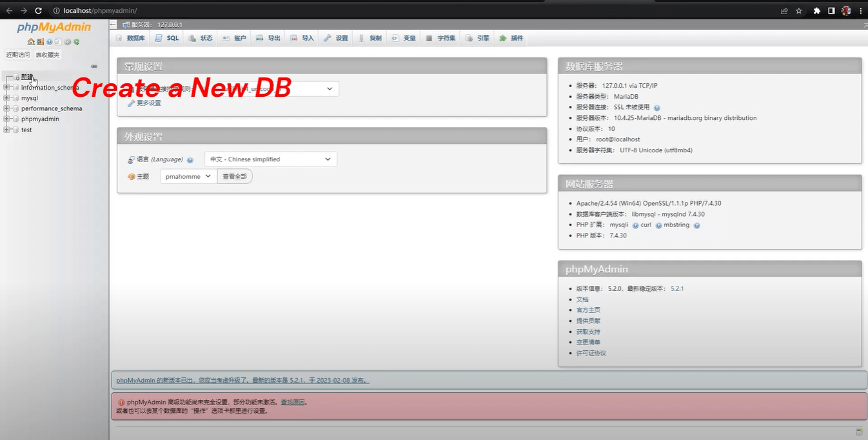The width and height of the screenshot is (868, 440).
Task: Expand the mysql database node
Action: tap(6, 98)
